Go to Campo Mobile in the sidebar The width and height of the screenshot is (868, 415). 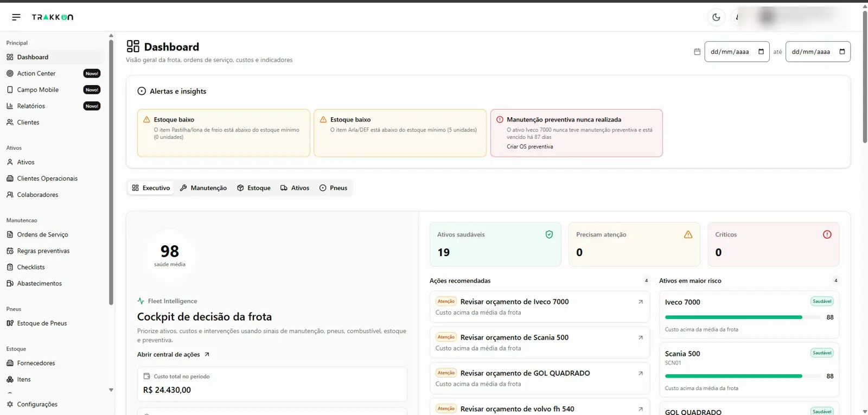[53, 90]
